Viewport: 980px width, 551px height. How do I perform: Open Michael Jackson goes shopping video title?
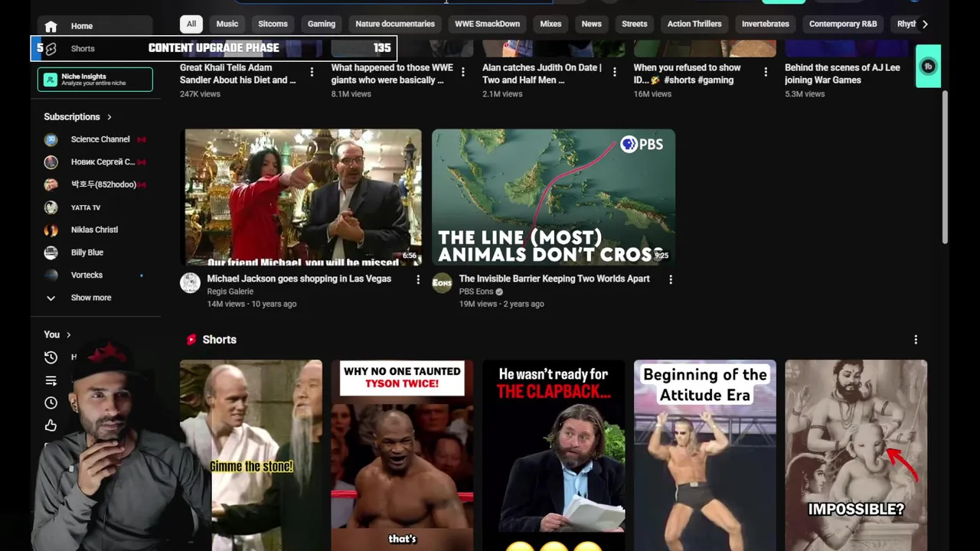point(299,279)
